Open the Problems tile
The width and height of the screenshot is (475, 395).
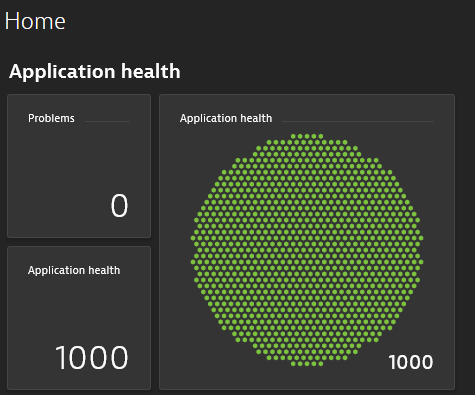79,166
